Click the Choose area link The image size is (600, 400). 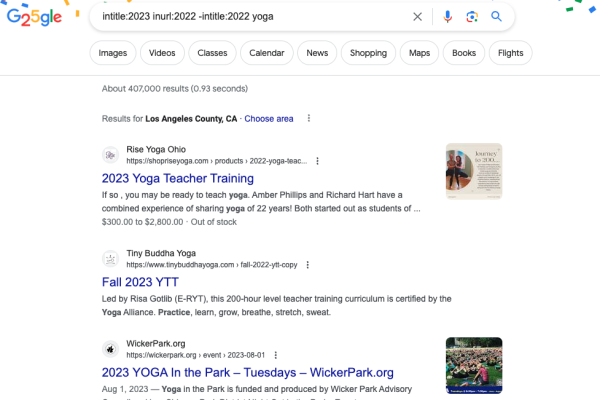point(269,119)
